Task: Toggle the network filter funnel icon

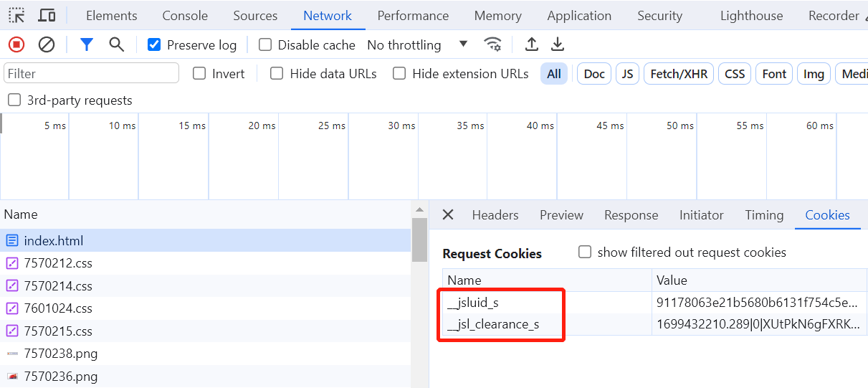Action: click(87, 44)
